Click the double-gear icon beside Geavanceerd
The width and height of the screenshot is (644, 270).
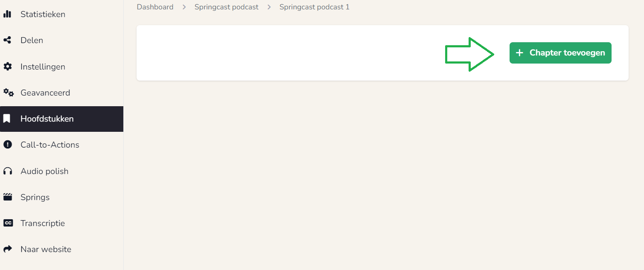coord(9,93)
